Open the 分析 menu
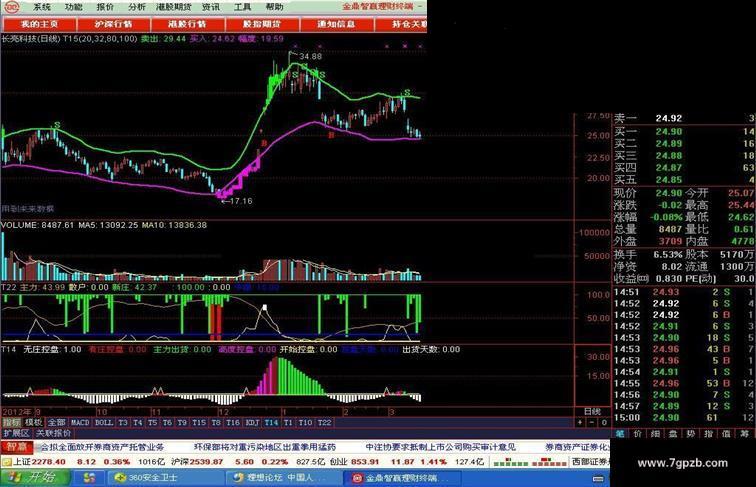The width and height of the screenshot is (756, 487). coord(137,7)
